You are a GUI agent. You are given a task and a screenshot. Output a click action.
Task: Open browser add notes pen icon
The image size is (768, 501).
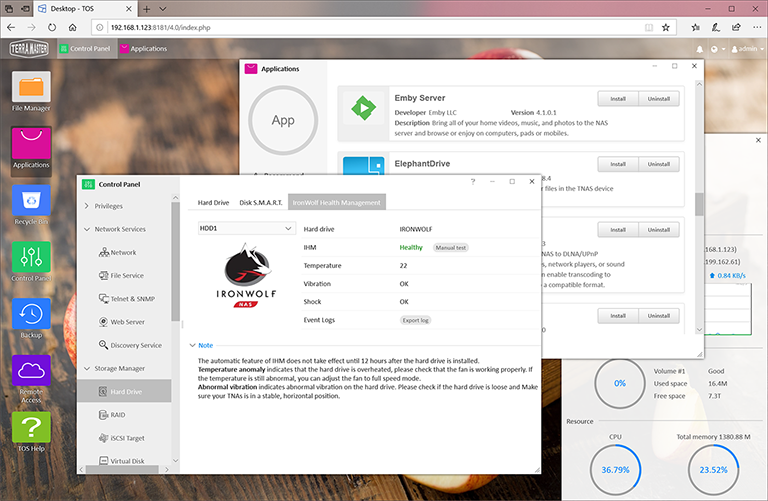[x=716, y=27]
